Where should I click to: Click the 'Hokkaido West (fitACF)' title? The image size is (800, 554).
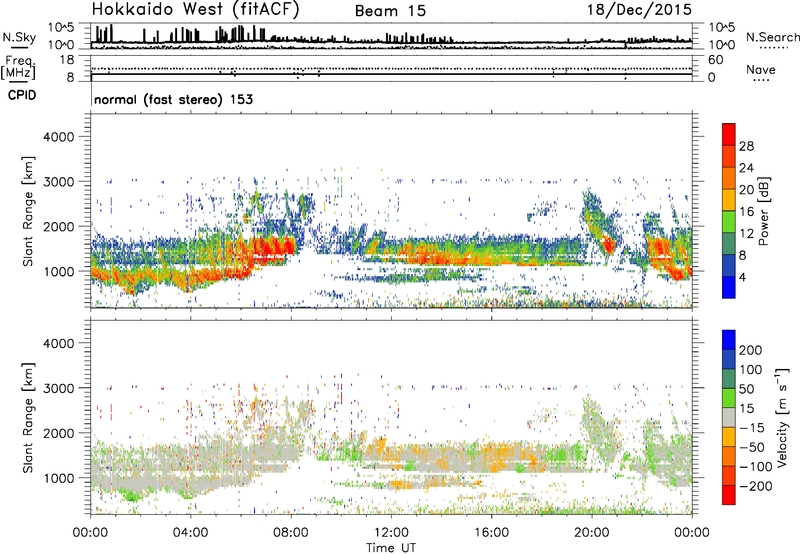tap(195, 9)
